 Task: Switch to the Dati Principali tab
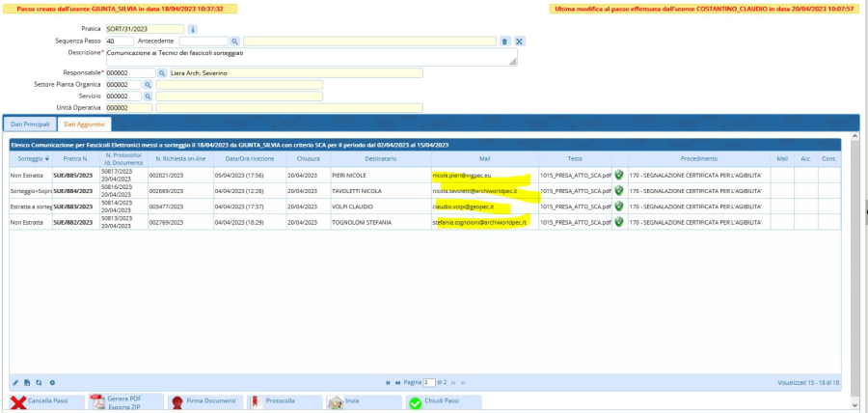pyautogui.click(x=30, y=124)
